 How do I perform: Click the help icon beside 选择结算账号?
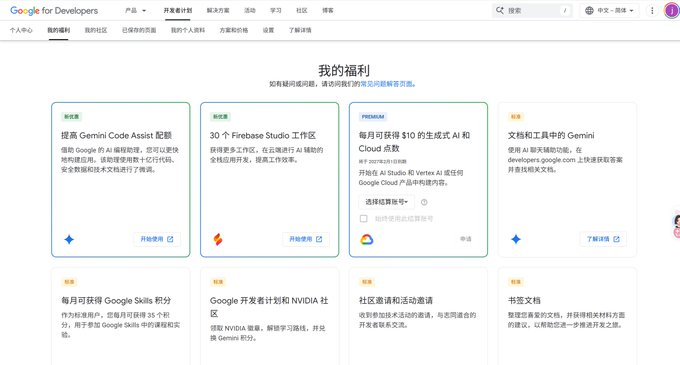[424, 202]
